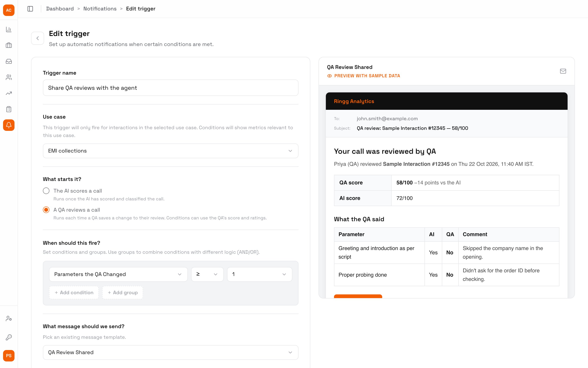Go to Dashboard breadcrumb

(x=60, y=9)
